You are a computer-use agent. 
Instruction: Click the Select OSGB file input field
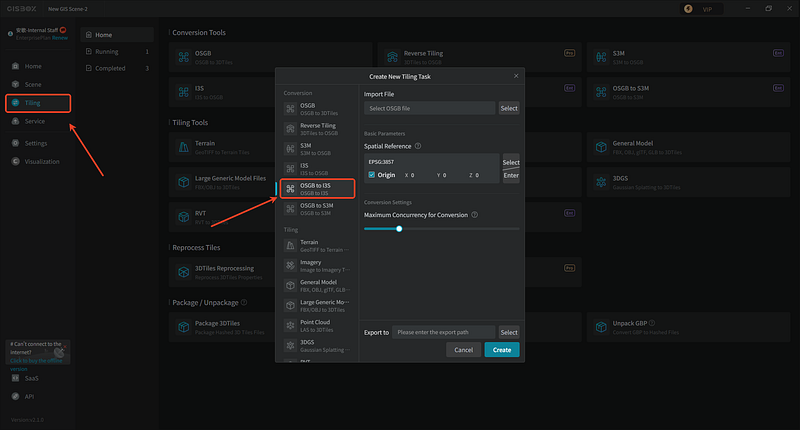point(429,108)
